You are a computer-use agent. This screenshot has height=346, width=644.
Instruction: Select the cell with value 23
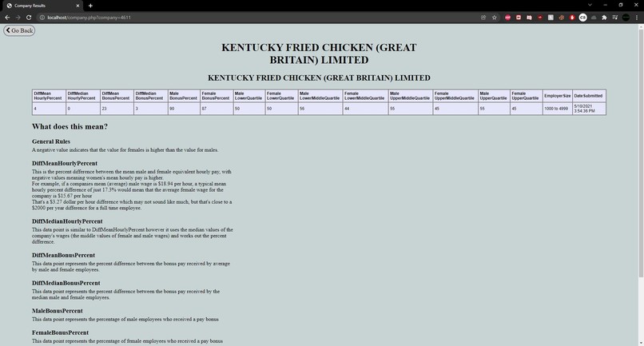click(117, 109)
